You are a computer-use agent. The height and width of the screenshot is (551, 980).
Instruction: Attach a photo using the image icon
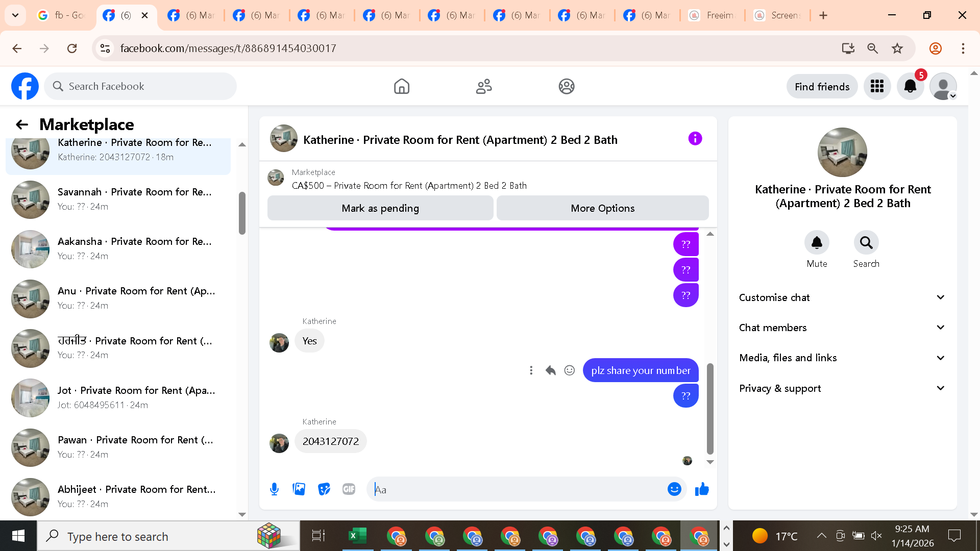click(299, 489)
